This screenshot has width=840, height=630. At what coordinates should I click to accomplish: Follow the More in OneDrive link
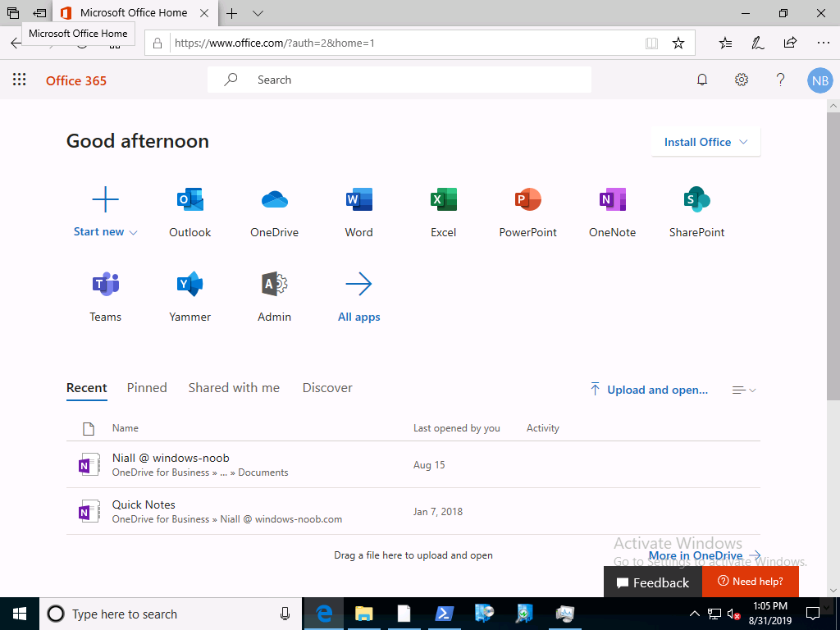pyautogui.click(x=705, y=555)
